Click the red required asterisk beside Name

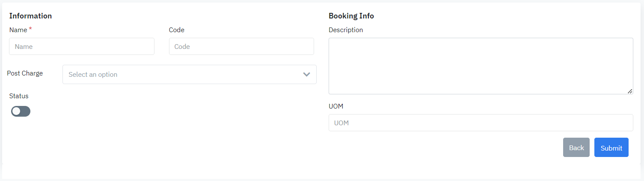(30, 30)
